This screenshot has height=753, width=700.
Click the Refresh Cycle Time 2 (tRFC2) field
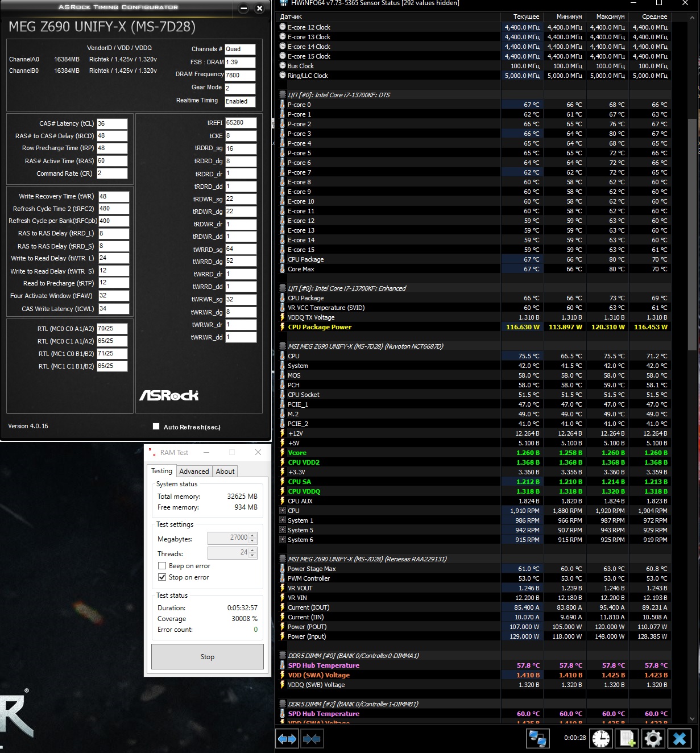coord(114,209)
